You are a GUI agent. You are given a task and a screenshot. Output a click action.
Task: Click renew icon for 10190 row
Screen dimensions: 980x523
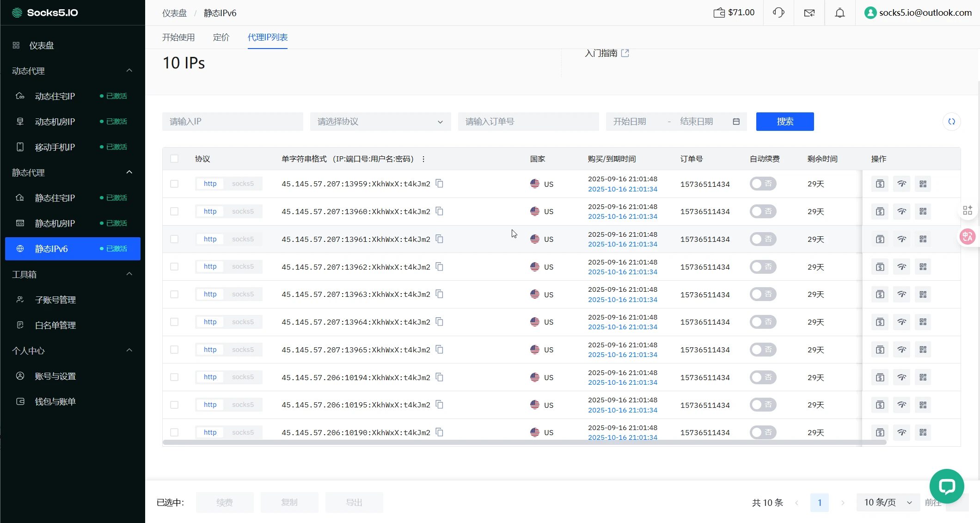pyautogui.click(x=880, y=432)
